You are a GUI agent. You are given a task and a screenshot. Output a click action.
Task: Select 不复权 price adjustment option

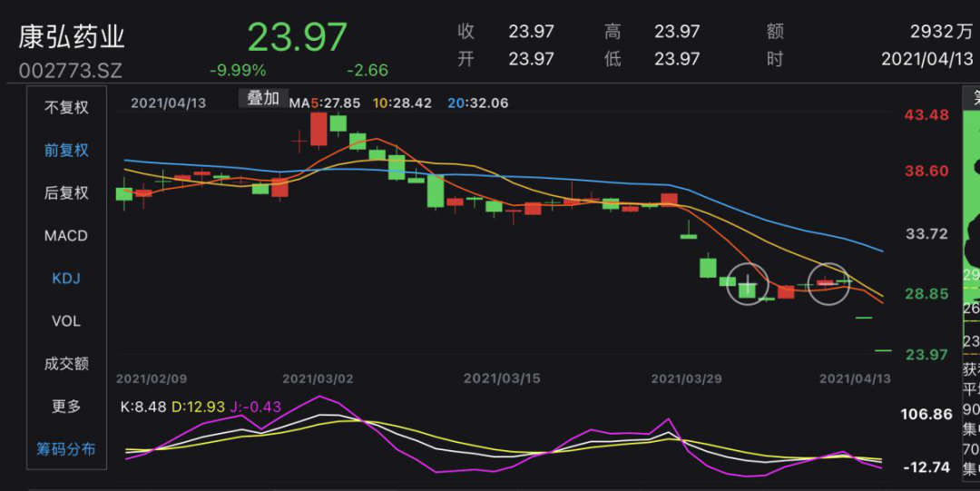(66, 108)
